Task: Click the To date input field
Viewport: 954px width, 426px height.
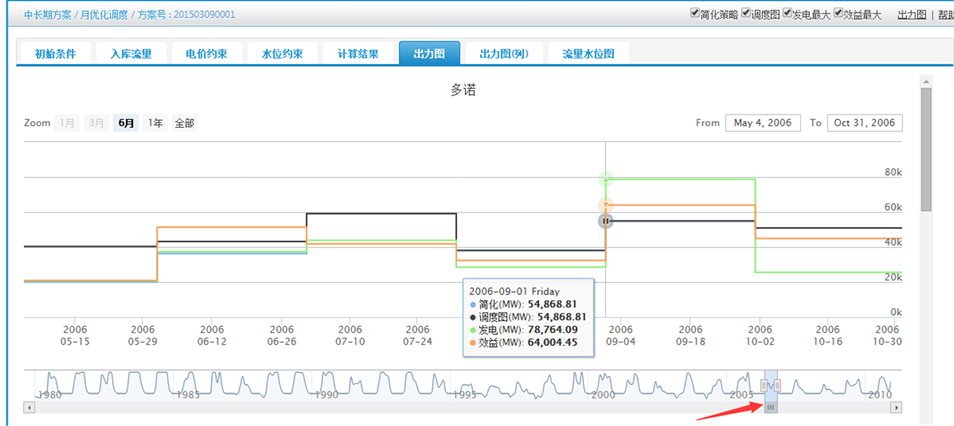Action: click(865, 123)
